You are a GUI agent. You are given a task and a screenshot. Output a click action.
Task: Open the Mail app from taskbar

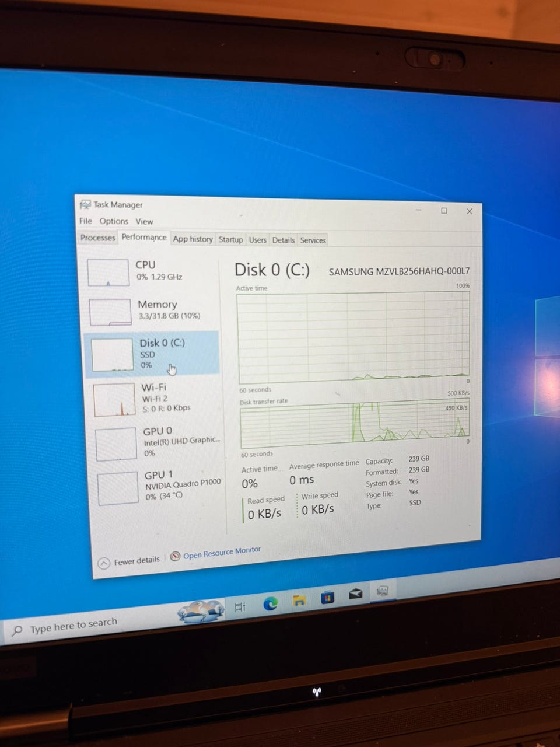[355, 594]
